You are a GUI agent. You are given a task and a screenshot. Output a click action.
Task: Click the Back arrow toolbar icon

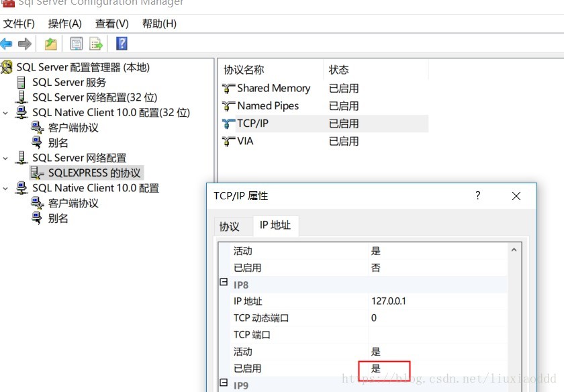(x=7, y=44)
